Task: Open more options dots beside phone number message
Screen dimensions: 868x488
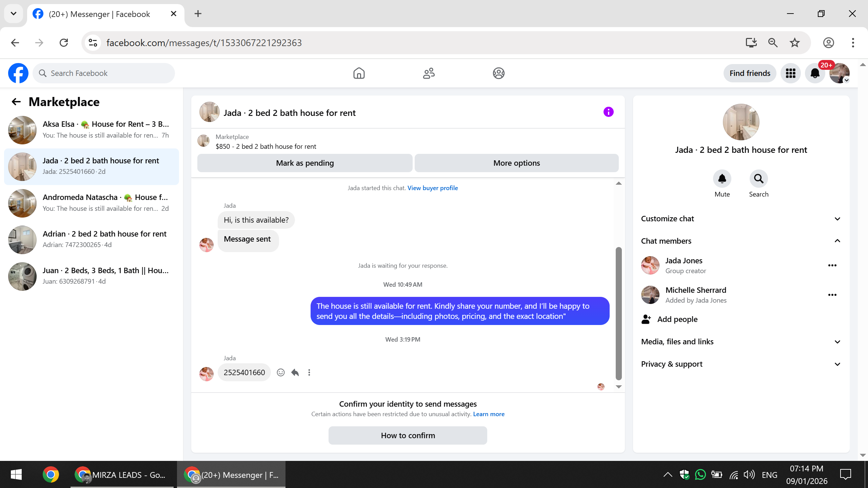Action: 309,372
